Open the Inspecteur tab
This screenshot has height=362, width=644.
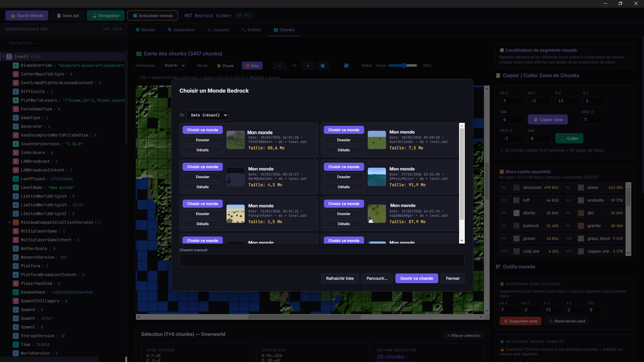point(181,30)
